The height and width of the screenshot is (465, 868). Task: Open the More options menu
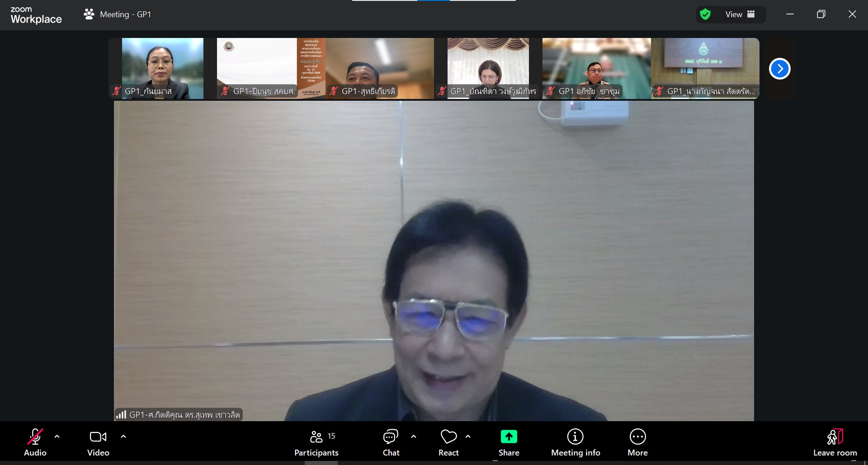coord(637,437)
